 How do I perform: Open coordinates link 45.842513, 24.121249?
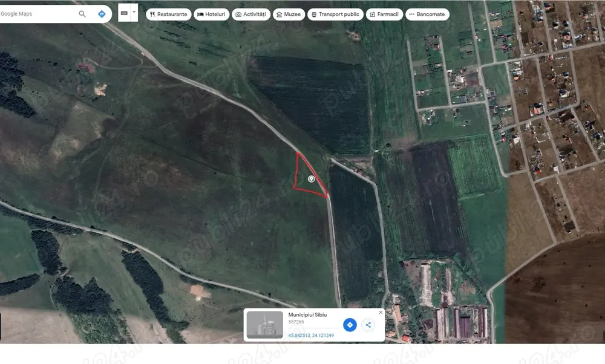[x=311, y=336]
